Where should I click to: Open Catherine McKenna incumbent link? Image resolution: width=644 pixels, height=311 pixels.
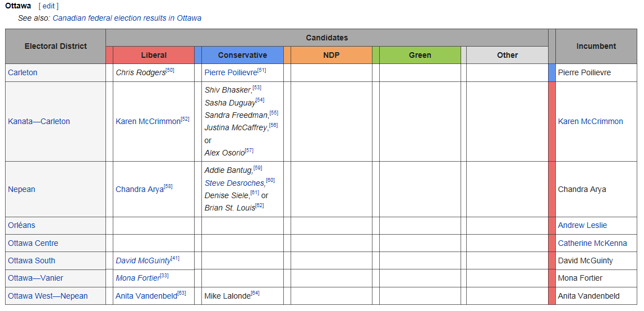point(592,243)
